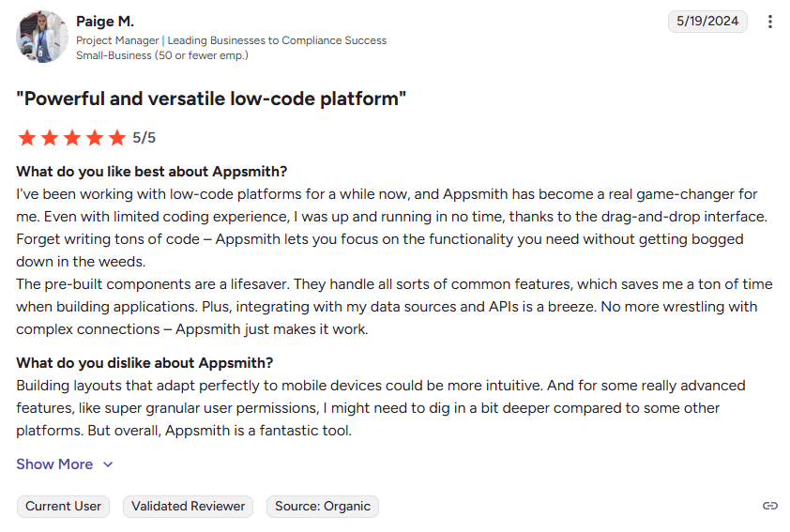The image size is (790, 532).
Task: Click the second rating star
Action: (49, 138)
